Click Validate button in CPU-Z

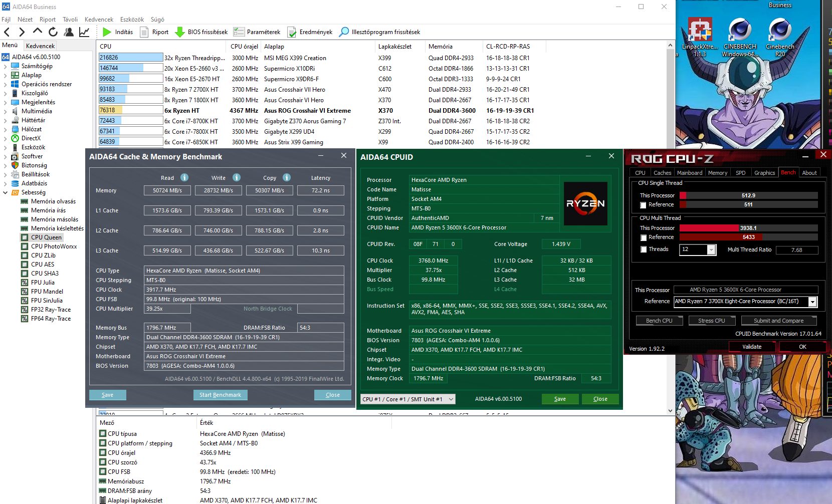(x=751, y=347)
